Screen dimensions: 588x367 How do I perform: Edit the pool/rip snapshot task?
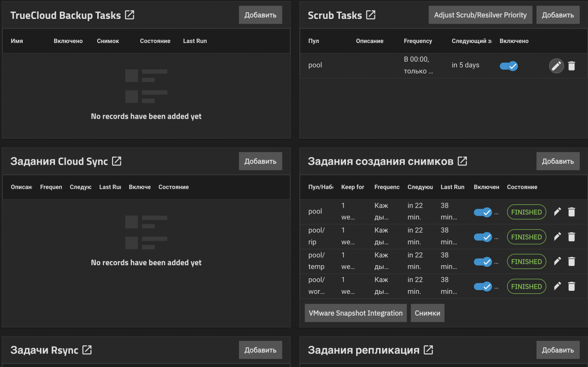click(557, 237)
